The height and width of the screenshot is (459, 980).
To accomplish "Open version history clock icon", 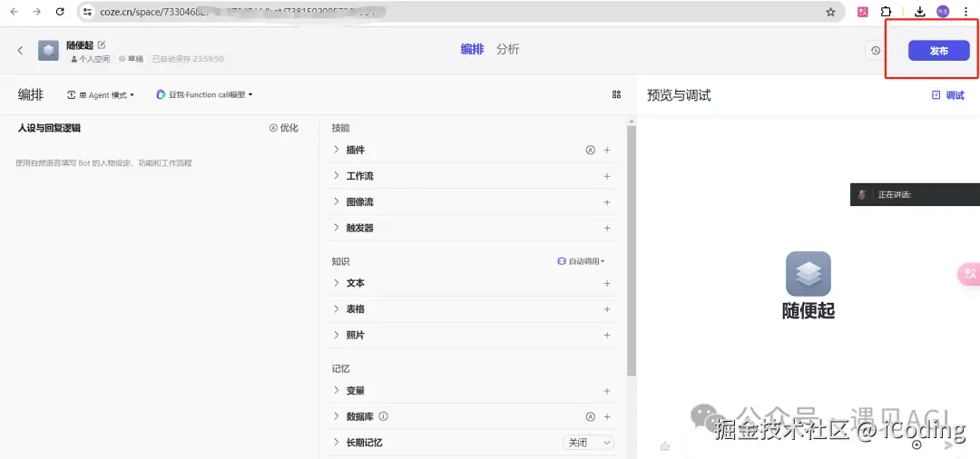I will coord(876,51).
